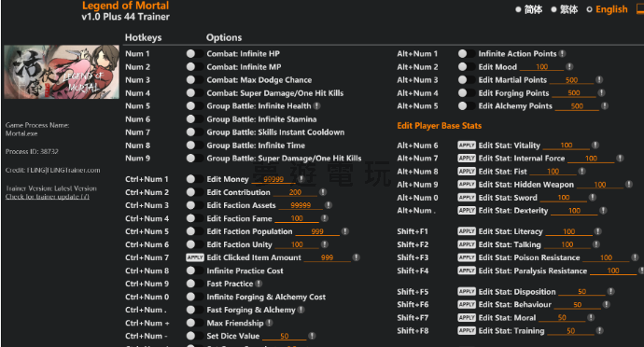Click the Set Dice Value input field

coord(285,337)
